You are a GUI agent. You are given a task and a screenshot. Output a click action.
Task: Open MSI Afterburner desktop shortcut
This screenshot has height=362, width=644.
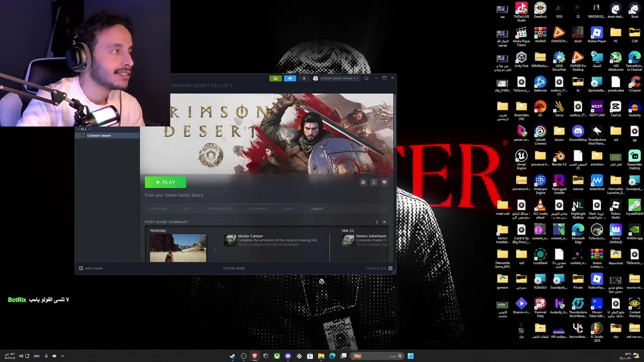(x=616, y=62)
